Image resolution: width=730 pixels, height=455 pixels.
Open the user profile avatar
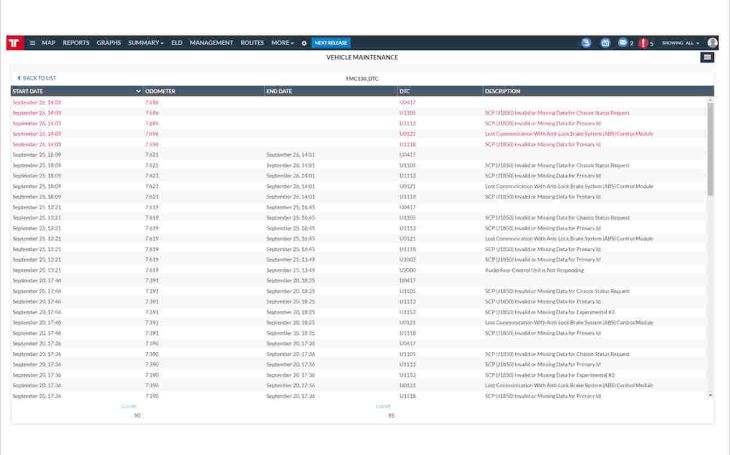tap(713, 43)
